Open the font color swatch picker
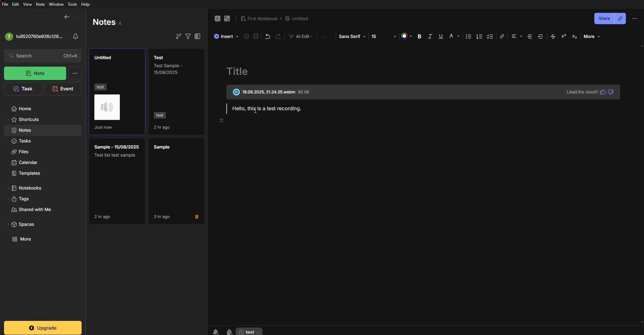The image size is (644, 335). click(x=407, y=37)
